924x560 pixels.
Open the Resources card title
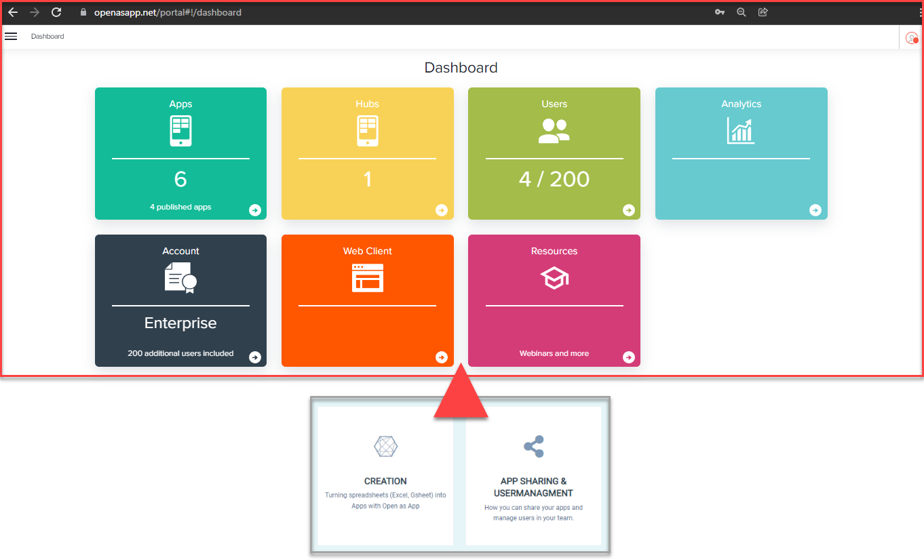[554, 251]
